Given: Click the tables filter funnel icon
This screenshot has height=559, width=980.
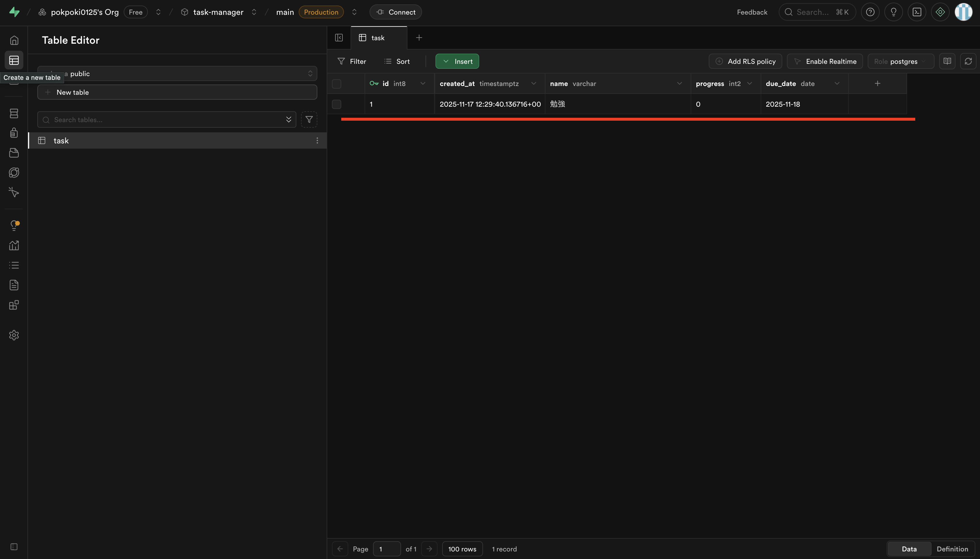Looking at the screenshot, I should (x=309, y=120).
